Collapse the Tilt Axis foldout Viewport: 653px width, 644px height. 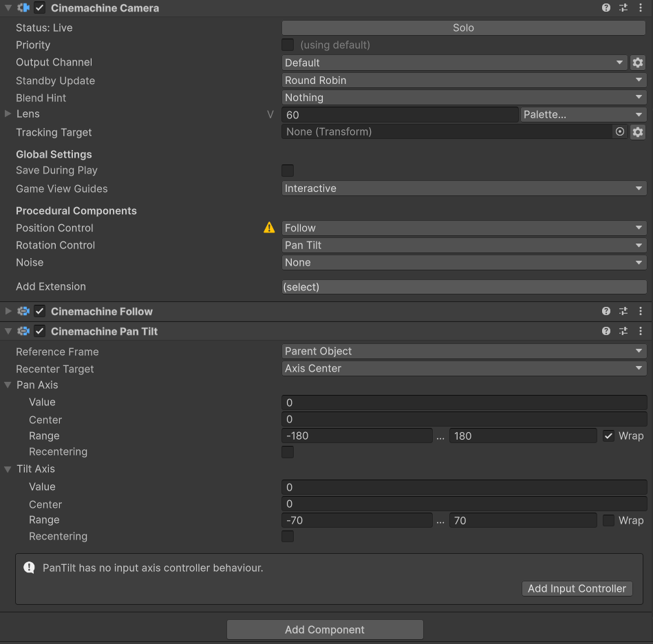tap(8, 469)
